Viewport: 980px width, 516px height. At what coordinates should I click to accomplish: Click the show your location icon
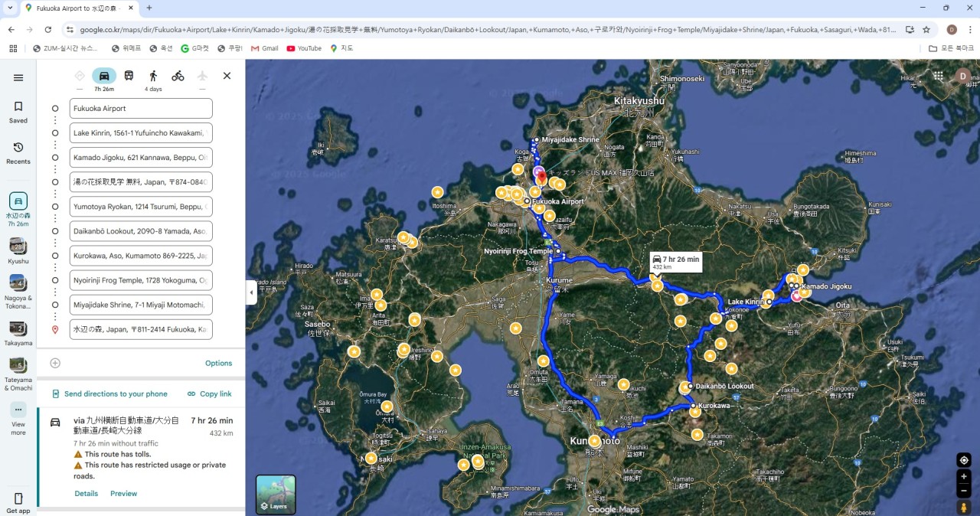pos(964,460)
